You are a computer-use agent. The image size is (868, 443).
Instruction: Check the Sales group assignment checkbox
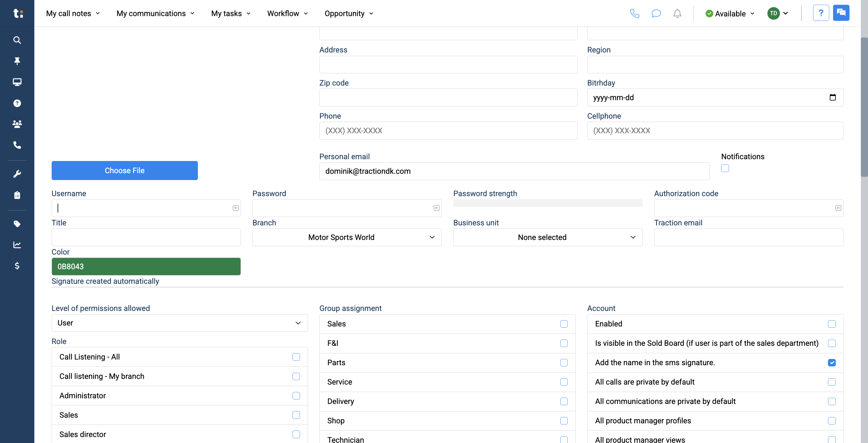[x=564, y=324]
